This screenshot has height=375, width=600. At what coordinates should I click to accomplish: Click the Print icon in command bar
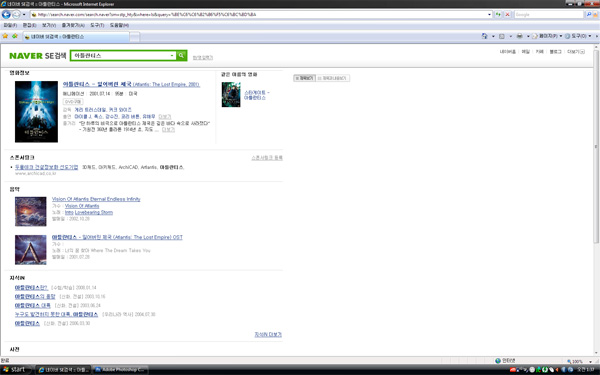(520, 36)
